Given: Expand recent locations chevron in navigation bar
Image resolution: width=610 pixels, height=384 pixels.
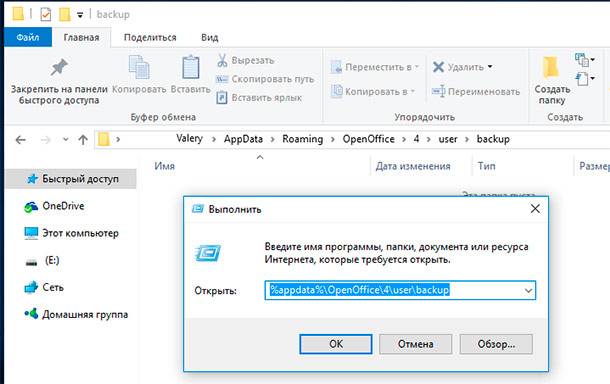Looking at the screenshot, I should pyautogui.click(x=65, y=139).
